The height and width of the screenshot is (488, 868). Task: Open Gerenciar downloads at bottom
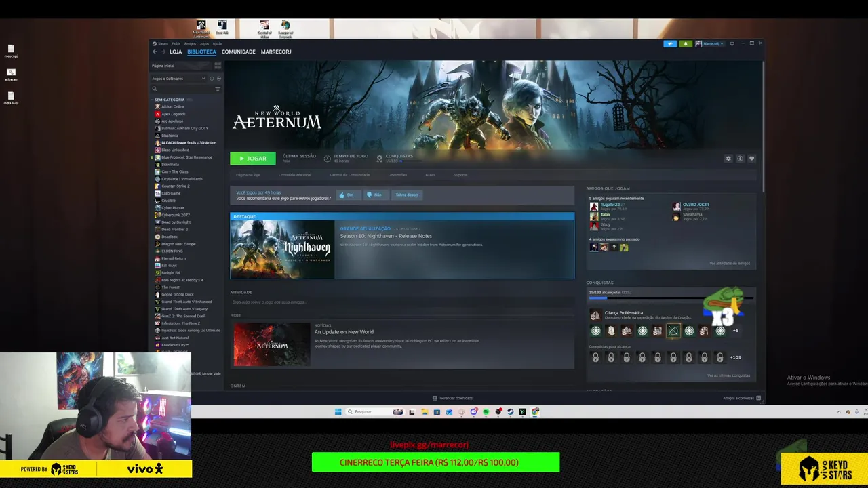point(452,398)
